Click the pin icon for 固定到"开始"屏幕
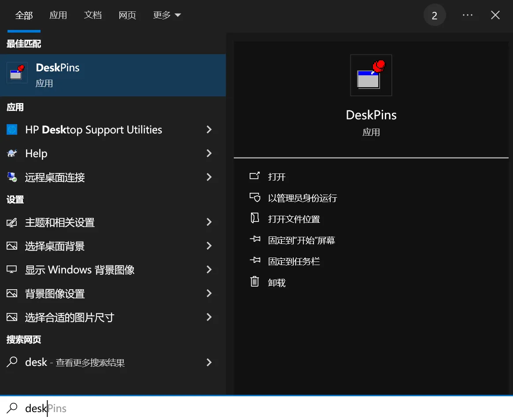This screenshot has width=513, height=420. [255, 239]
